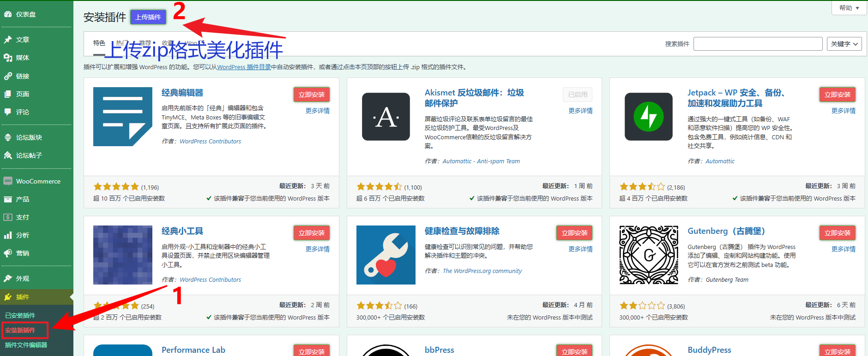The width and height of the screenshot is (868, 356).
Task: Click the Appearance (外观) brush icon
Action: [8, 279]
